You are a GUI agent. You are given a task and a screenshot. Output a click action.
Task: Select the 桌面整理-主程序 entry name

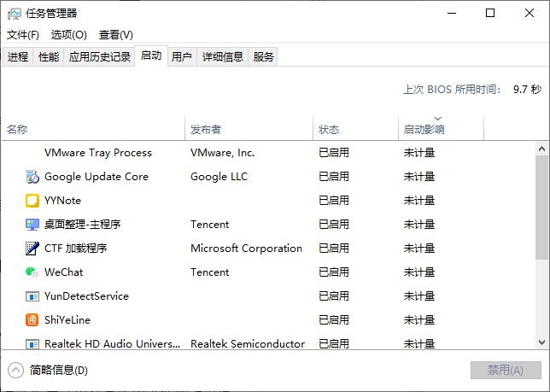click(x=83, y=225)
